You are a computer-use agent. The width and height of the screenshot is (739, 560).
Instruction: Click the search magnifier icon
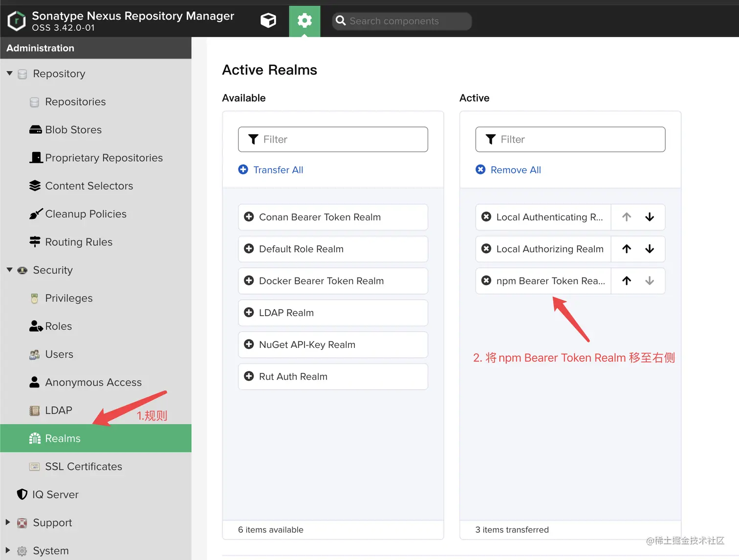click(x=341, y=21)
